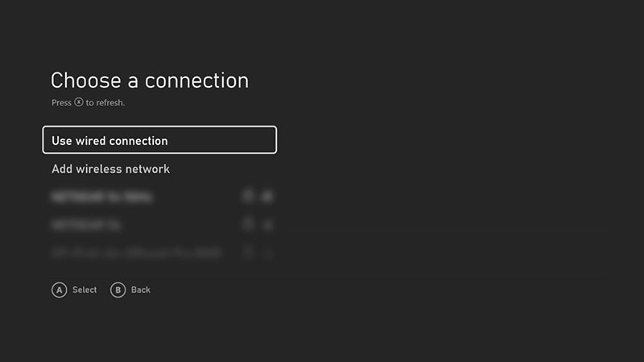This screenshot has width=644, height=362.
Task: Pick the third faded wireless network name
Action: pyautogui.click(x=135, y=253)
